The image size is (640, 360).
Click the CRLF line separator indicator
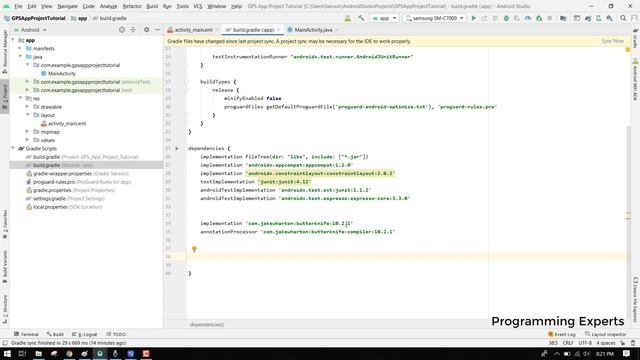click(568, 343)
